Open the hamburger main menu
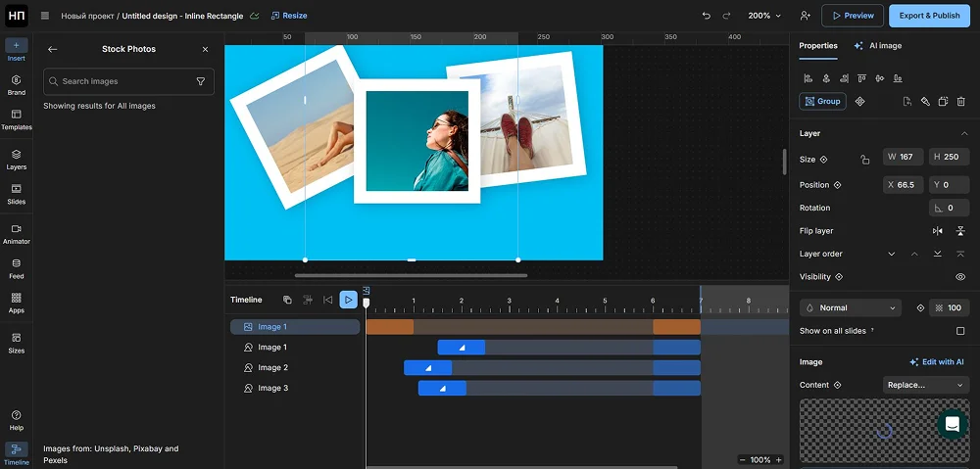Image resolution: width=980 pixels, height=469 pixels. click(45, 16)
